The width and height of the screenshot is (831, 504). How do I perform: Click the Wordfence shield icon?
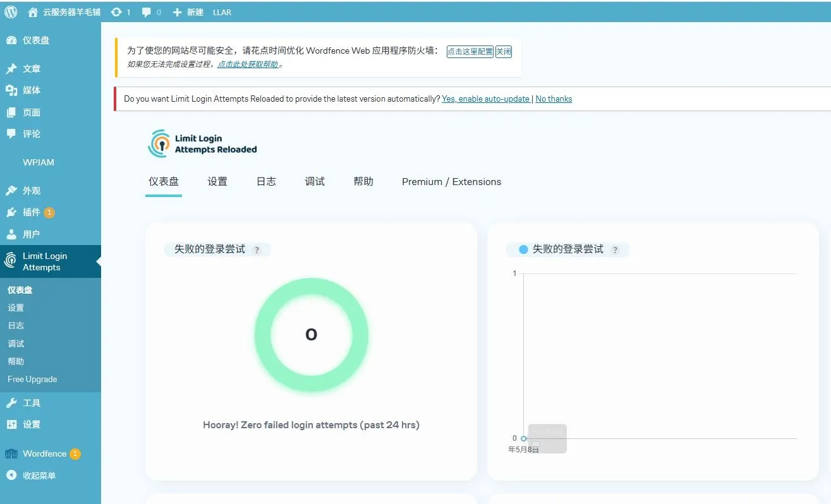tap(11, 453)
